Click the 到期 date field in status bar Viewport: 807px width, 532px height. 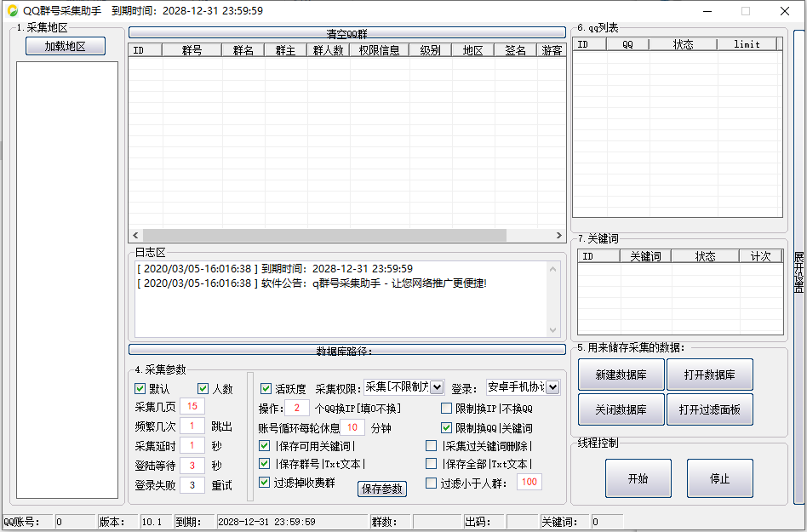292,522
